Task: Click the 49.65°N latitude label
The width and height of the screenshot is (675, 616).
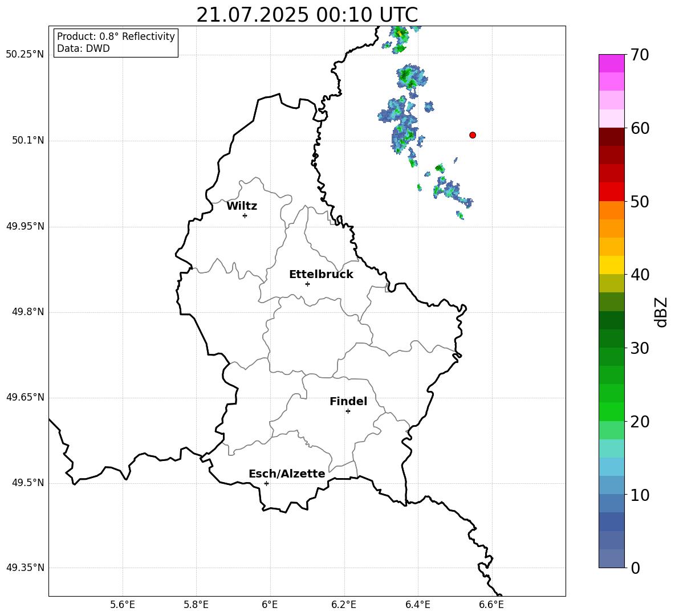Action: coord(25,397)
